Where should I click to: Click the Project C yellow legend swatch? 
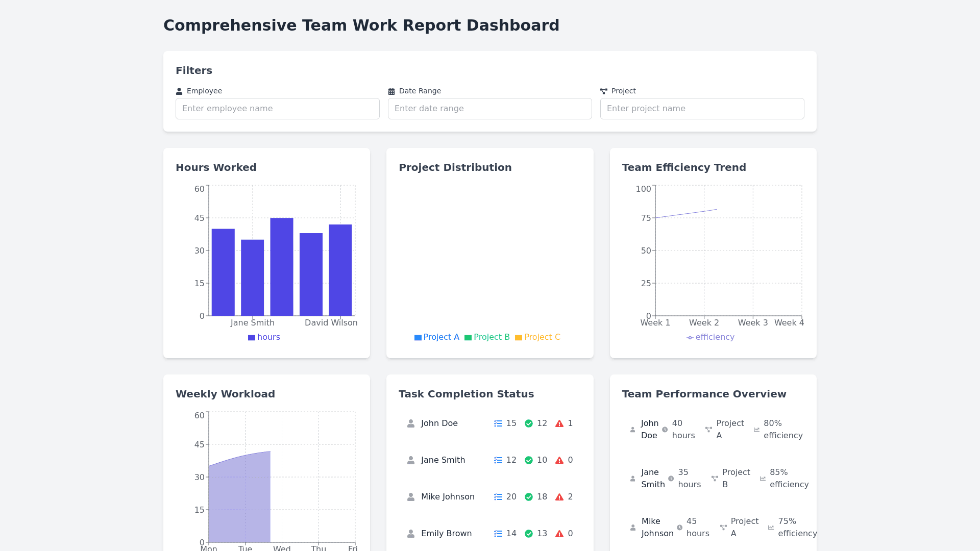click(x=519, y=338)
